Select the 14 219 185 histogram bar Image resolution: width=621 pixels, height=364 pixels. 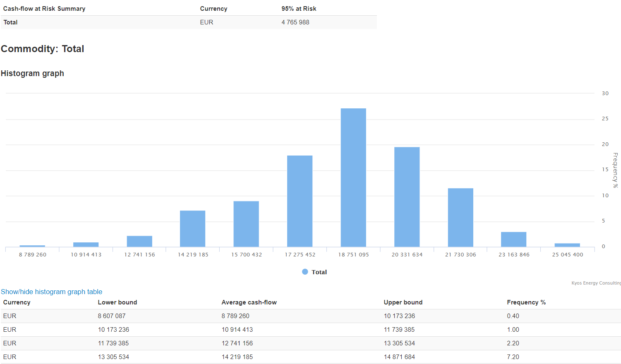tap(192, 229)
